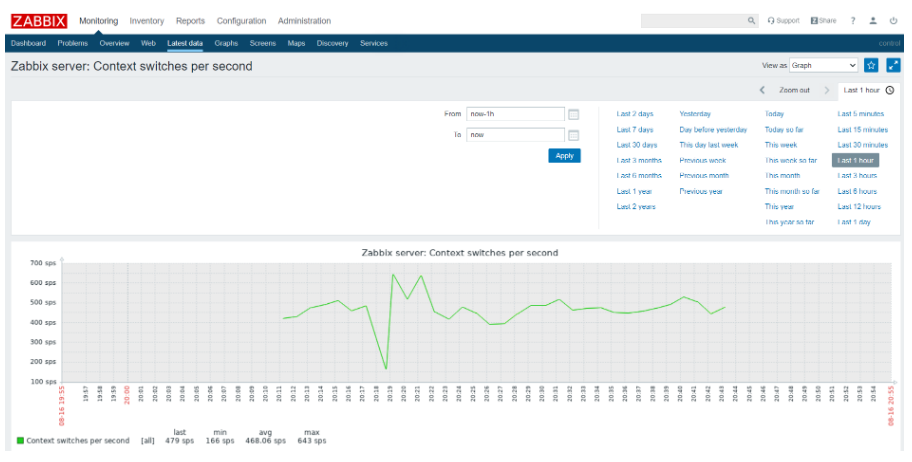Choose Last 30 days range
The image size is (912, 462).
[x=637, y=145]
